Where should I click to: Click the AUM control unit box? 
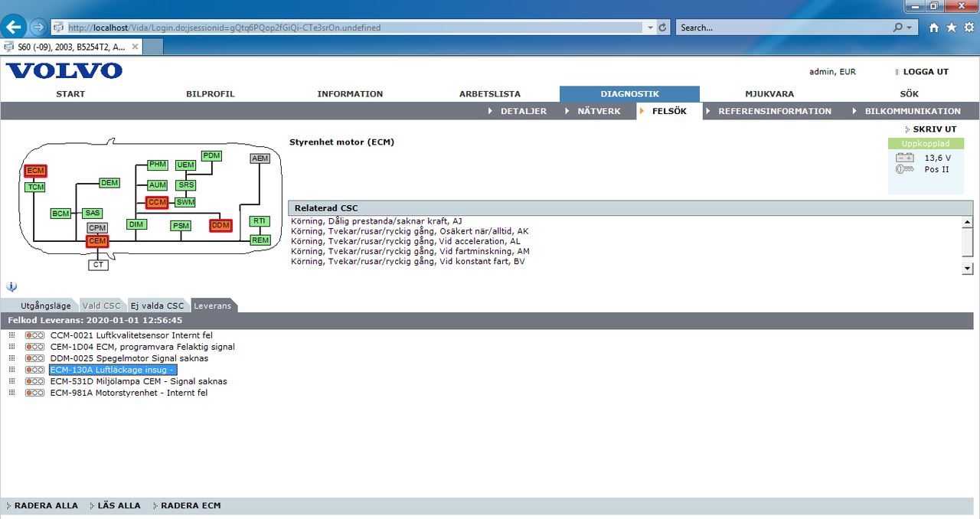[158, 185]
